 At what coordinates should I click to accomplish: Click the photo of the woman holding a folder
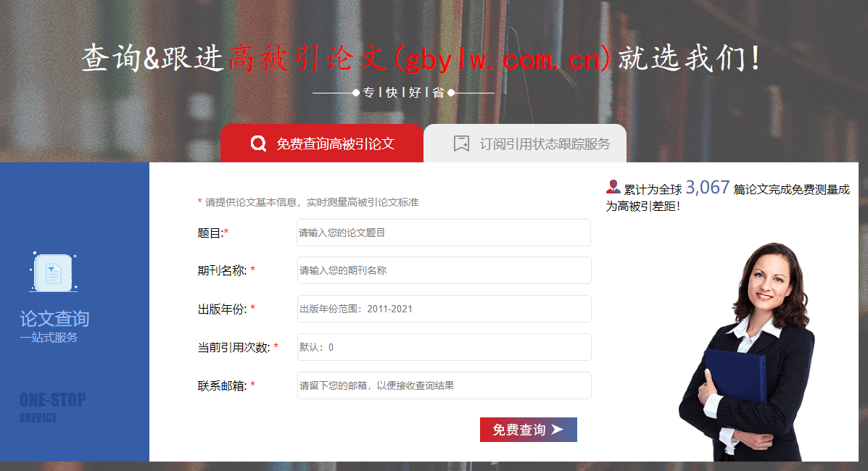tap(748, 351)
